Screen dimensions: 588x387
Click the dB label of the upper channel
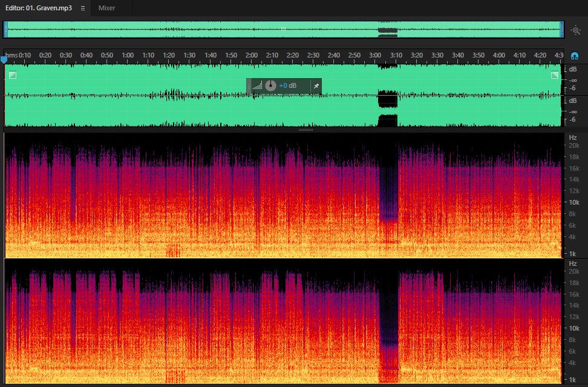[573, 70]
